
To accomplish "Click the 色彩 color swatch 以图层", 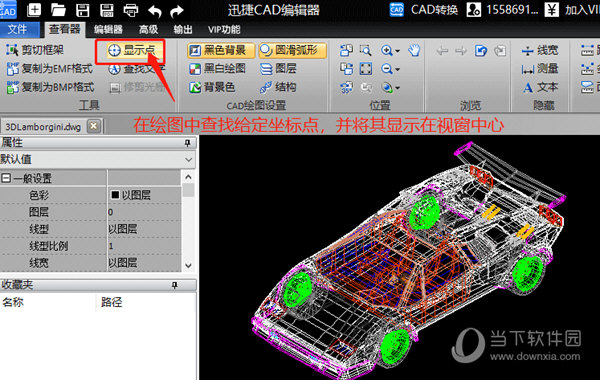I will point(130,195).
